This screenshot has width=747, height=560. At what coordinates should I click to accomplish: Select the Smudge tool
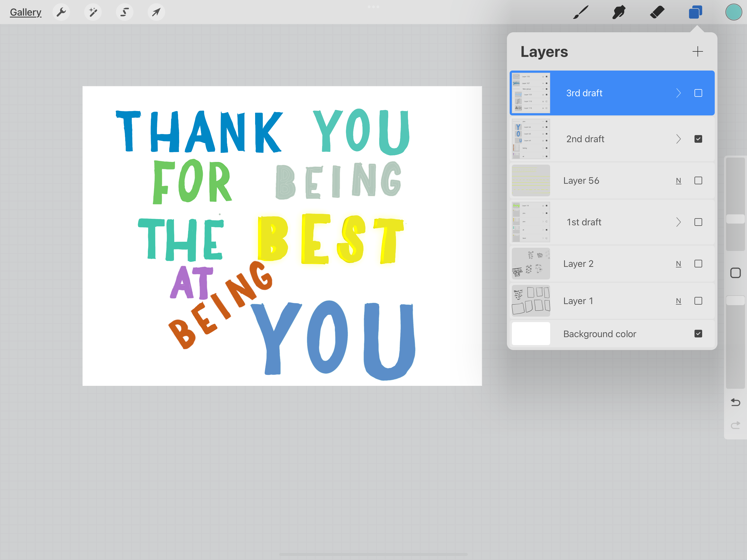619,12
